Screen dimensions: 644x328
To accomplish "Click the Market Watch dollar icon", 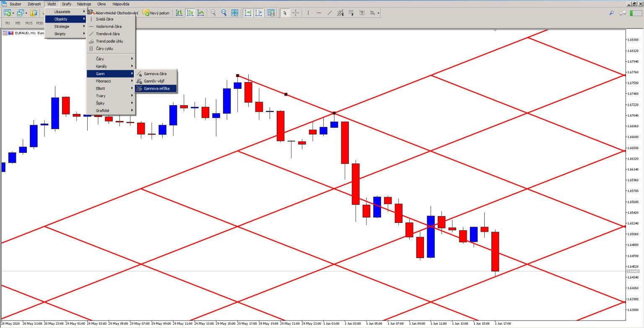I will tap(34, 13).
